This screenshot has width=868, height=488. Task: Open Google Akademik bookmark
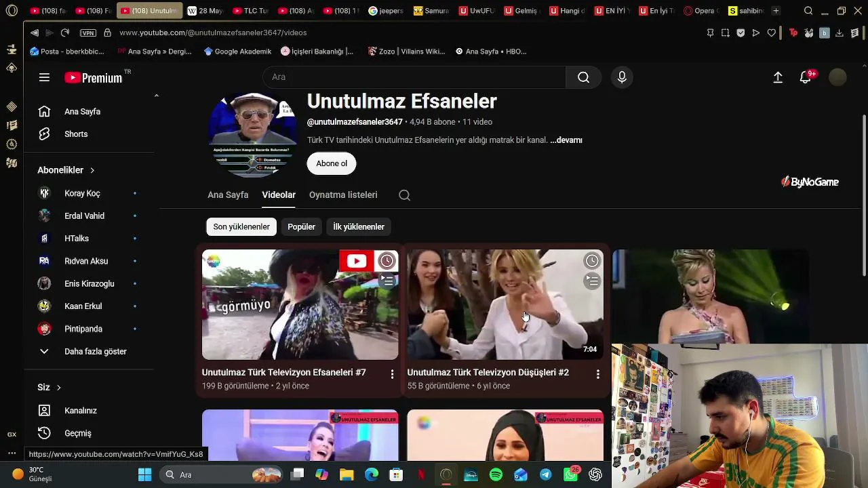[x=237, y=52]
